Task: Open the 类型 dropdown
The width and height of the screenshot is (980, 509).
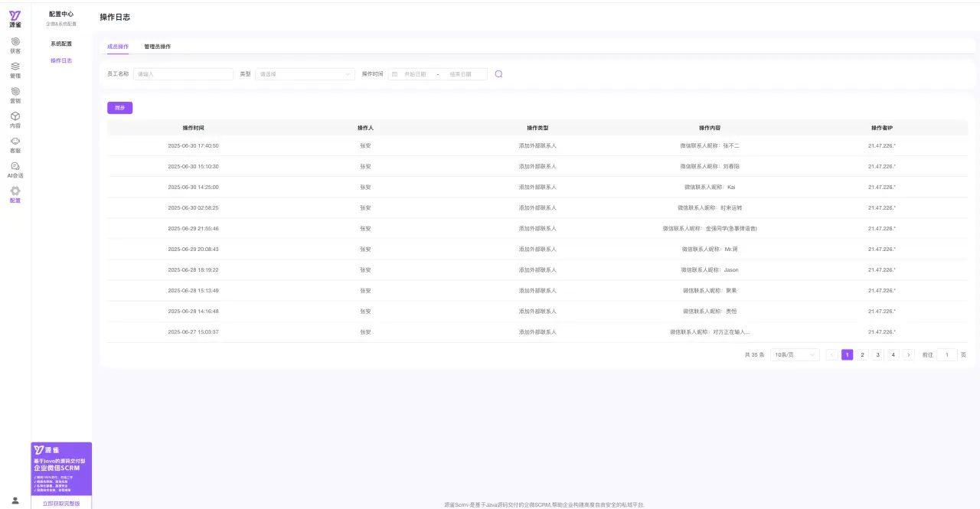Action: [305, 74]
